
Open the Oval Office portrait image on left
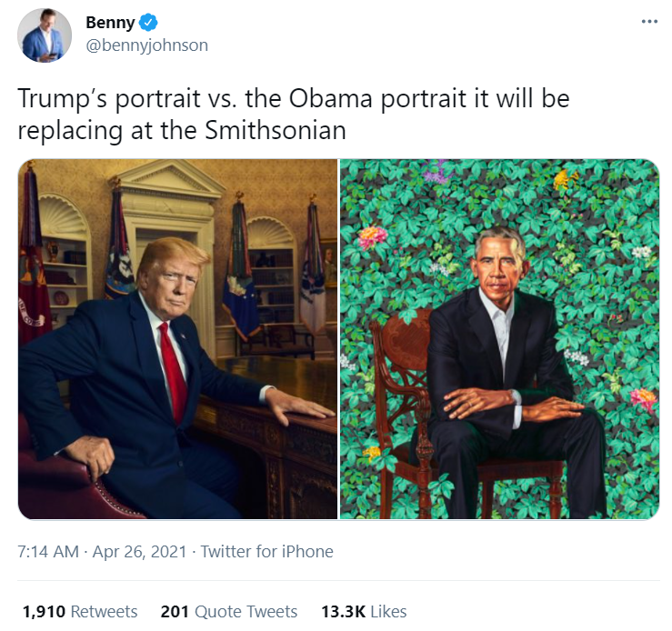click(x=177, y=339)
